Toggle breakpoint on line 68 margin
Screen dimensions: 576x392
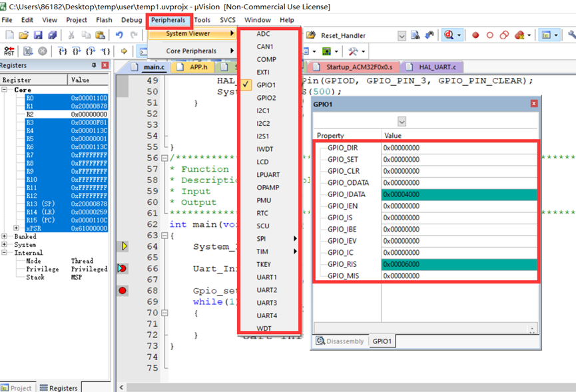click(x=123, y=291)
